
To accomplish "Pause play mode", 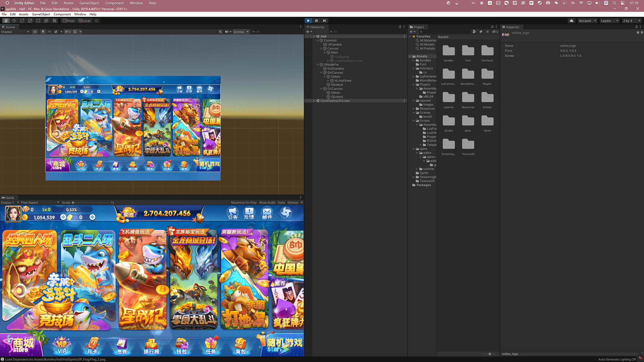I will click(x=316, y=21).
